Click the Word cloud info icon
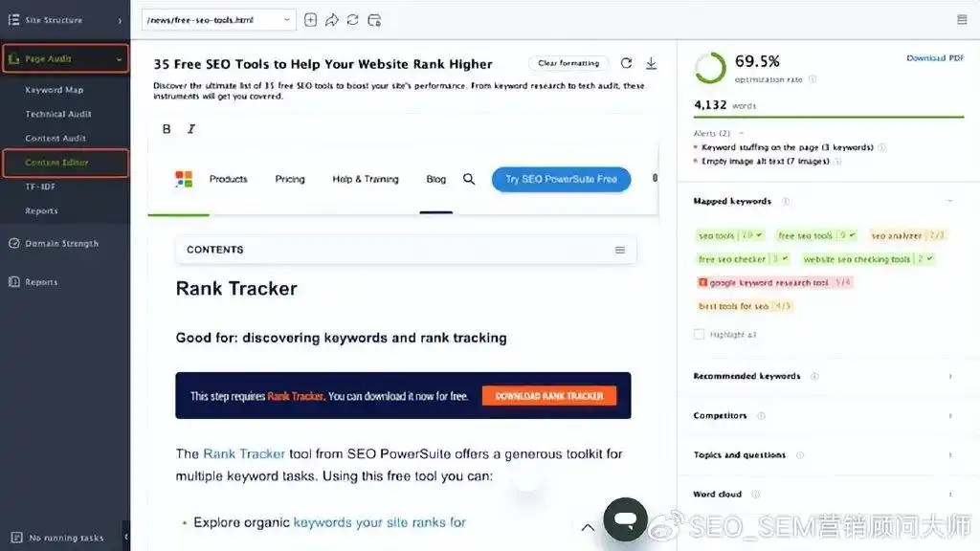 coord(756,495)
